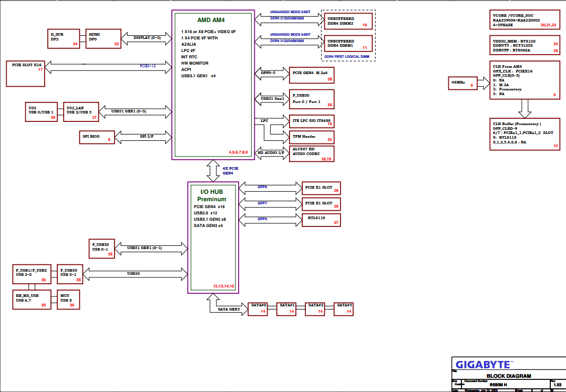This screenshot has height=392, width=566.
Task: Select the PCIE X1 SLOT block on GPP7
Action: pyautogui.click(x=321, y=204)
